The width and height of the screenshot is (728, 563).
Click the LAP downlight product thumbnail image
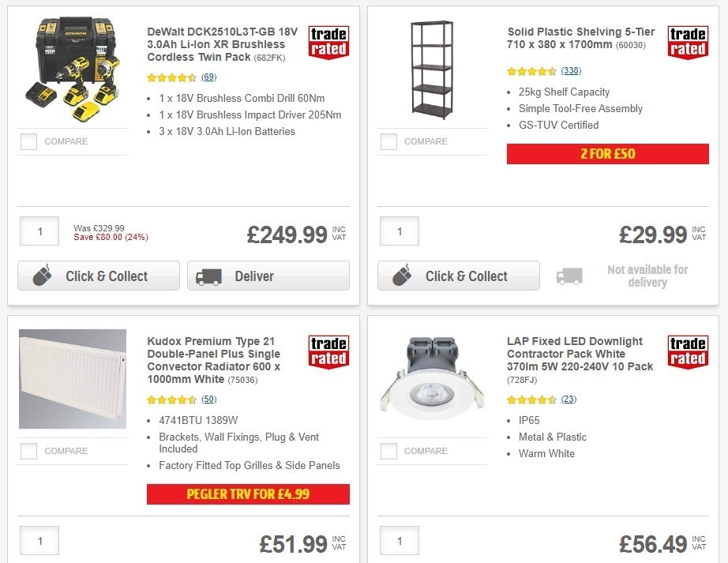coord(432,377)
